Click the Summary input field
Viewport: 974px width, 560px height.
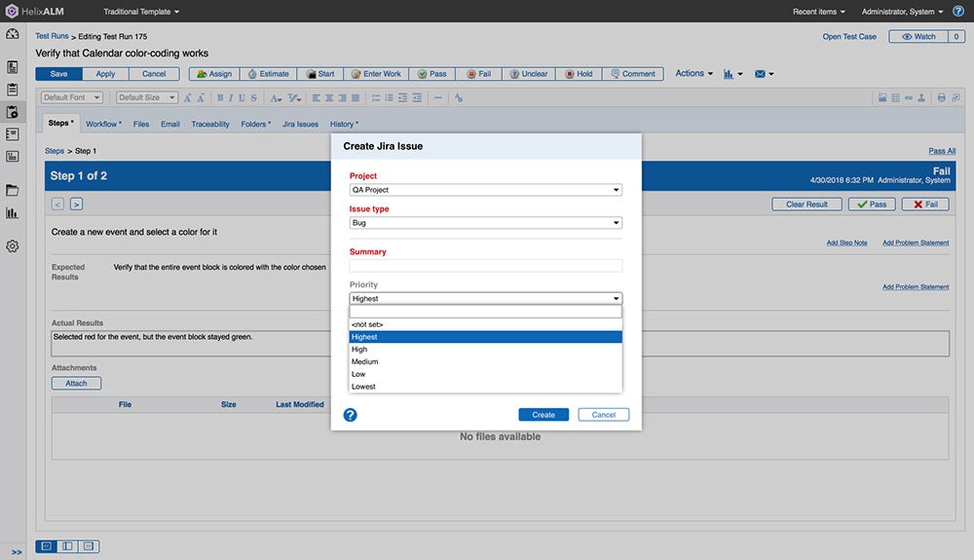tap(486, 266)
